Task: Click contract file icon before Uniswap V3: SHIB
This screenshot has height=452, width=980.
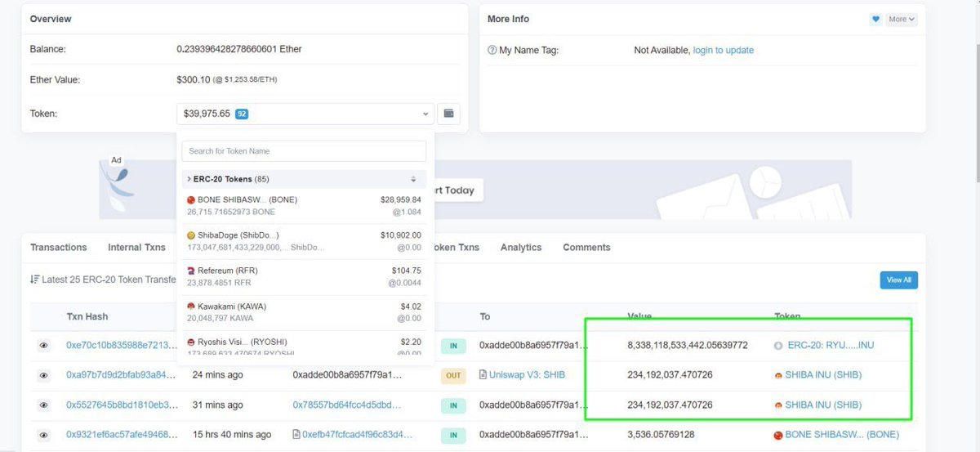Action: tap(483, 375)
